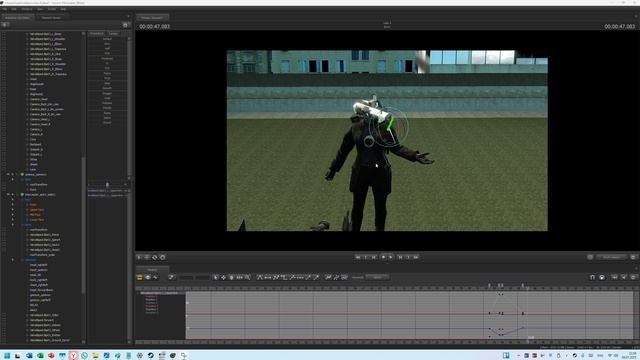Click the bookmark tool in timeline toolbar
The image size is (640, 360).
coord(171,278)
